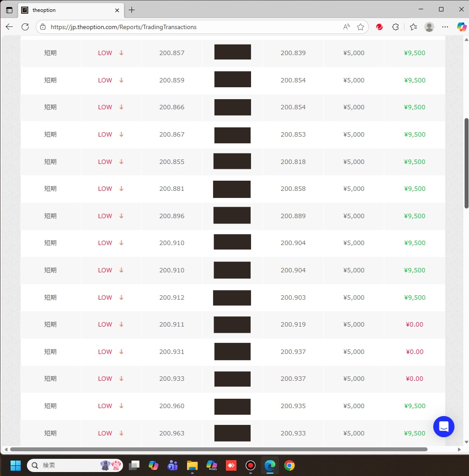Go back to the previous page
Image resolution: width=469 pixels, height=476 pixels.
tap(9, 27)
